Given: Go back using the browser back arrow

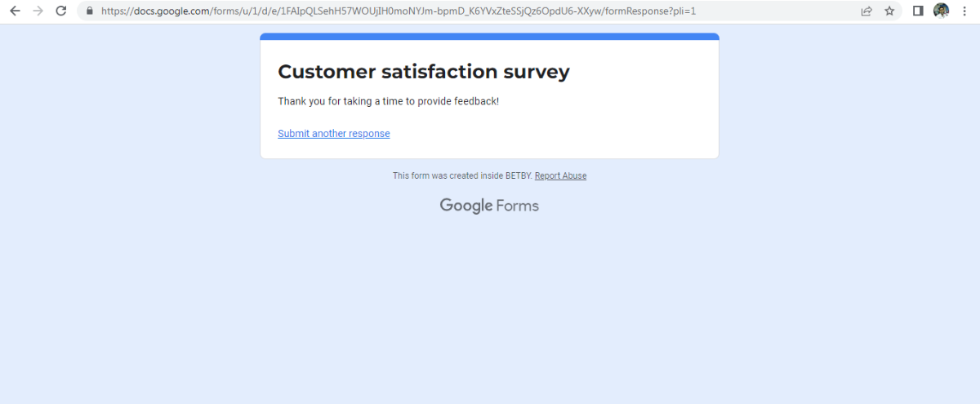Looking at the screenshot, I should (15, 11).
